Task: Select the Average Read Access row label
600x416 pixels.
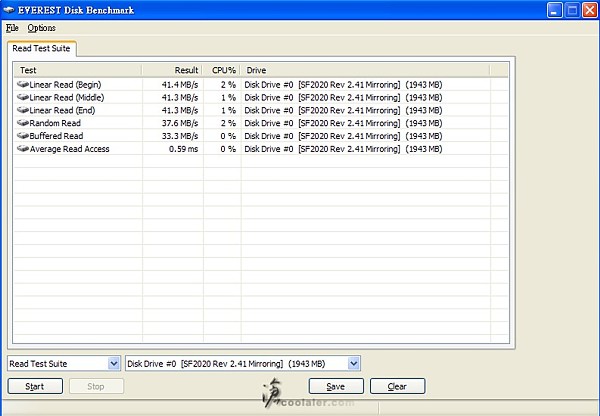Action: [70, 149]
